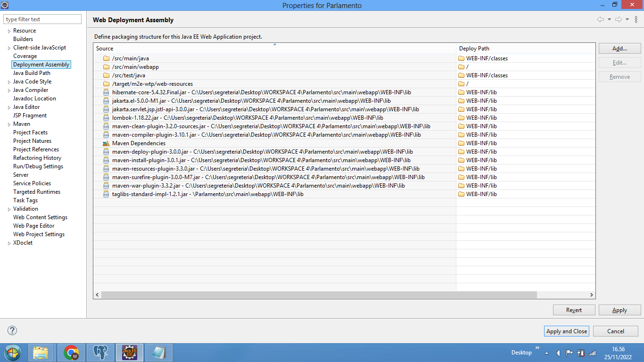
Task: Go forward using the forward arrow icon
Action: (619, 19)
